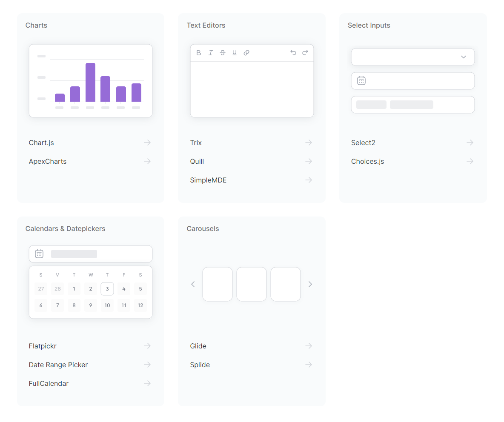The image size is (504, 422).
Task: Click the arrow icon next to Date Range Picker
Action: point(147,365)
